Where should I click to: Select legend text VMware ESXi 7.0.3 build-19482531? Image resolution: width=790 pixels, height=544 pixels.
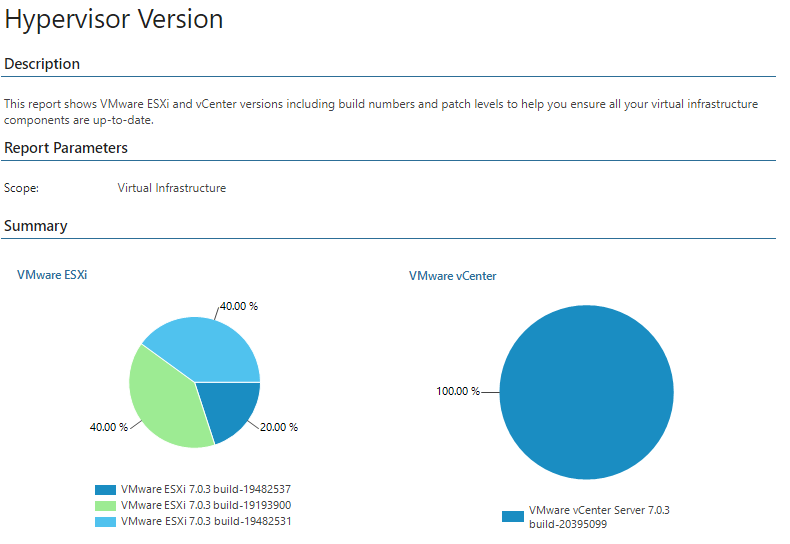pos(206,521)
